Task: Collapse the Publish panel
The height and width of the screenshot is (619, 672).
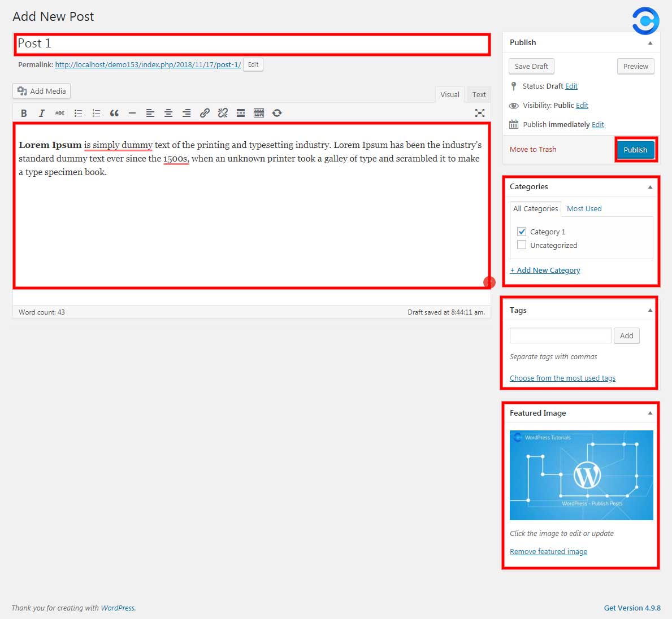Action: (x=650, y=43)
